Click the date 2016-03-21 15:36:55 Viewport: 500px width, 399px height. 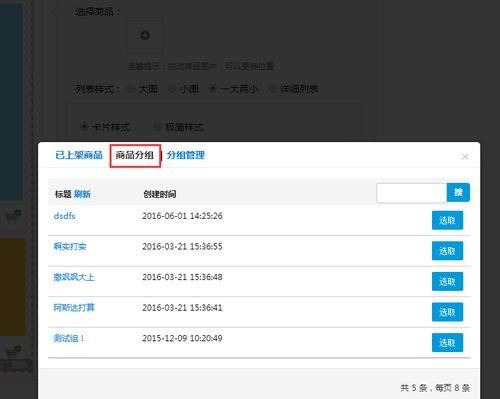[182, 246]
